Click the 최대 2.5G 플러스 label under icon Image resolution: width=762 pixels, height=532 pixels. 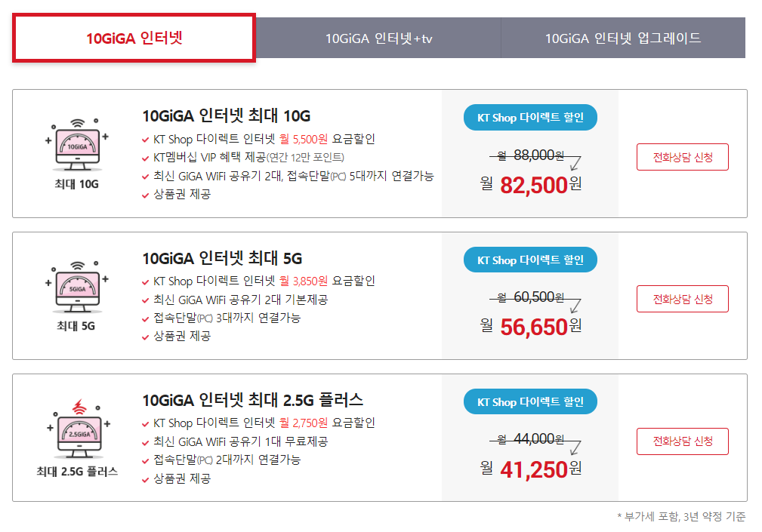pos(77,472)
